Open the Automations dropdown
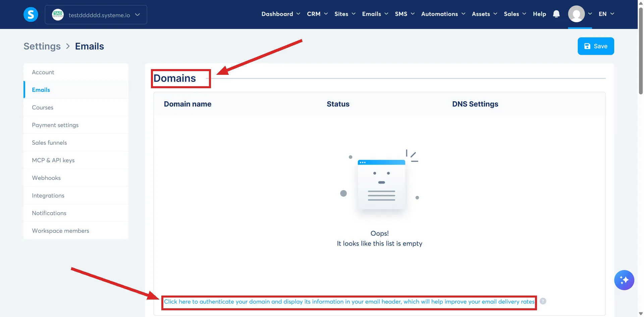644x317 pixels. pyautogui.click(x=443, y=14)
